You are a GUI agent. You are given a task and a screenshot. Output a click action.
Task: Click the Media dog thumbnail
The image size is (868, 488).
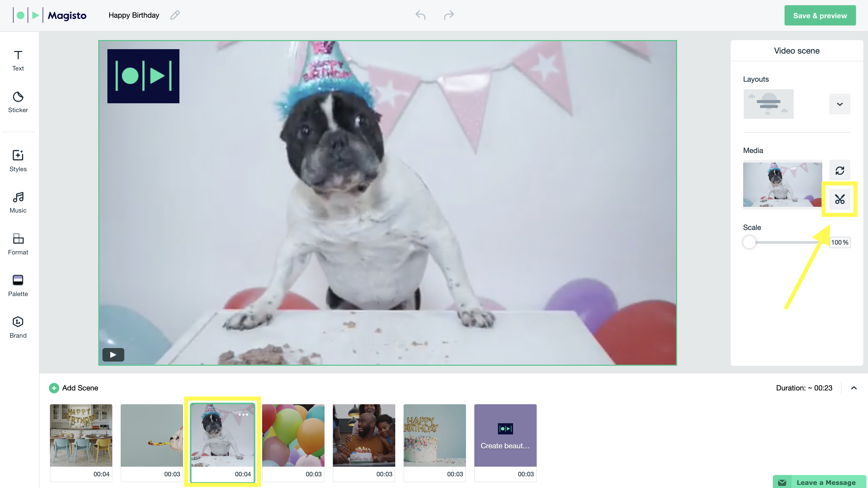782,185
